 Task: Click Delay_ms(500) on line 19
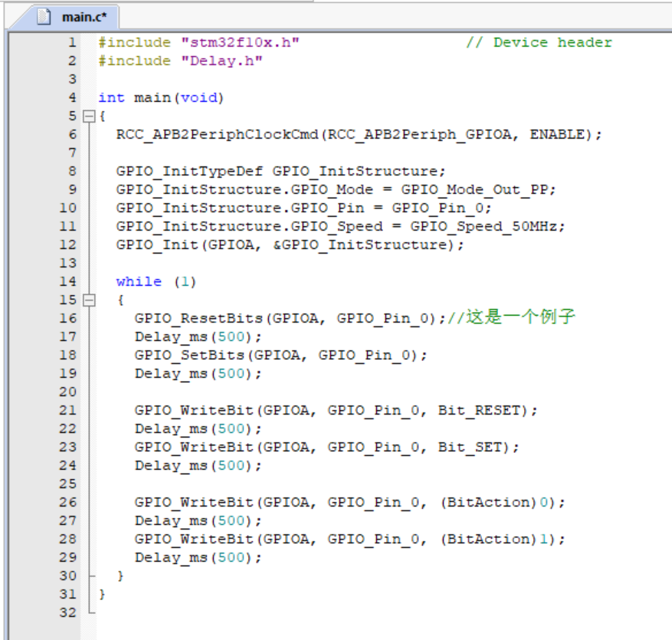click(x=198, y=374)
